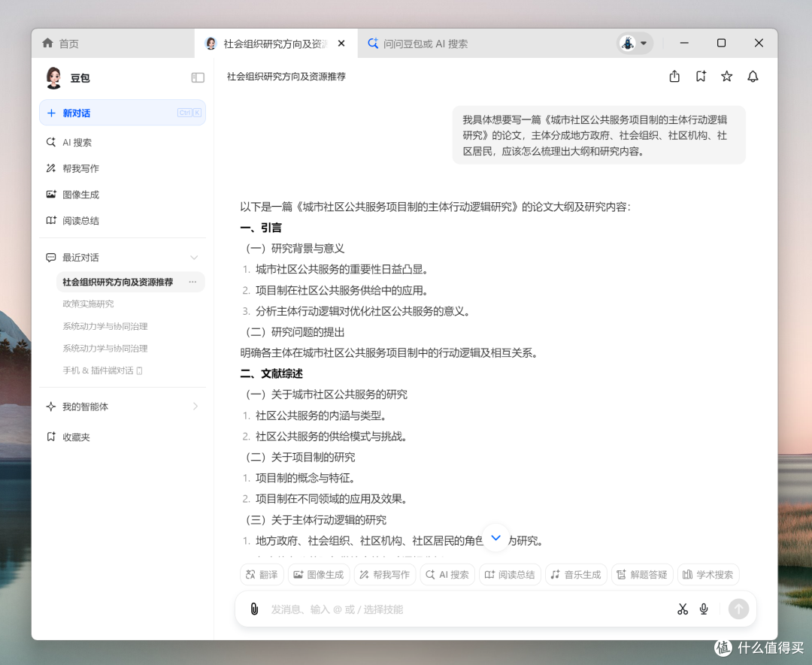Click the 最近对话 chat bubble icon

click(x=51, y=257)
